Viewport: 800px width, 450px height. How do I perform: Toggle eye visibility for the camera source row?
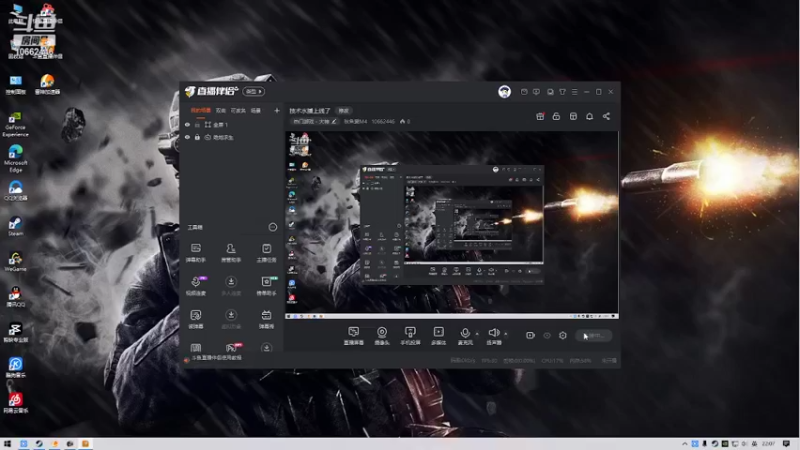pyautogui.click(x=187, y=137)
